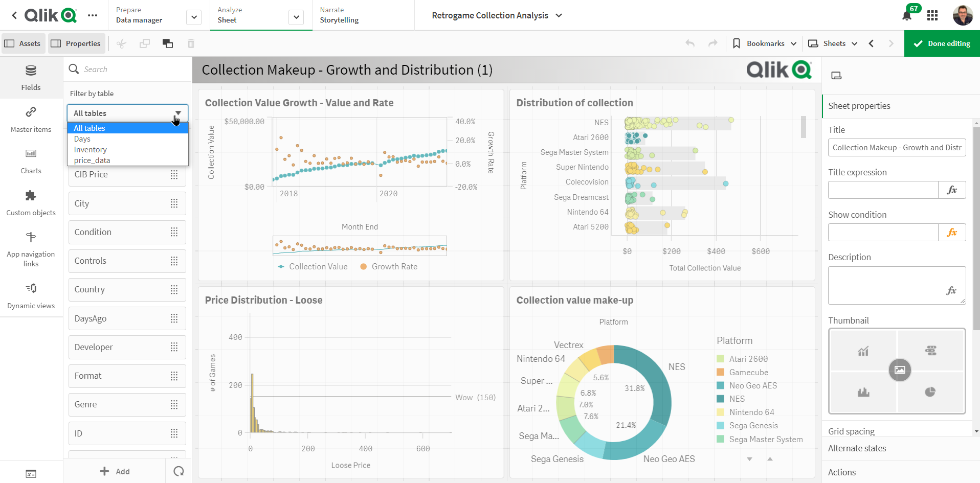Image resolution: width=980 pixels, height=483 pixels.
Task: Click the Done editing button
Action: coord(942,43)
